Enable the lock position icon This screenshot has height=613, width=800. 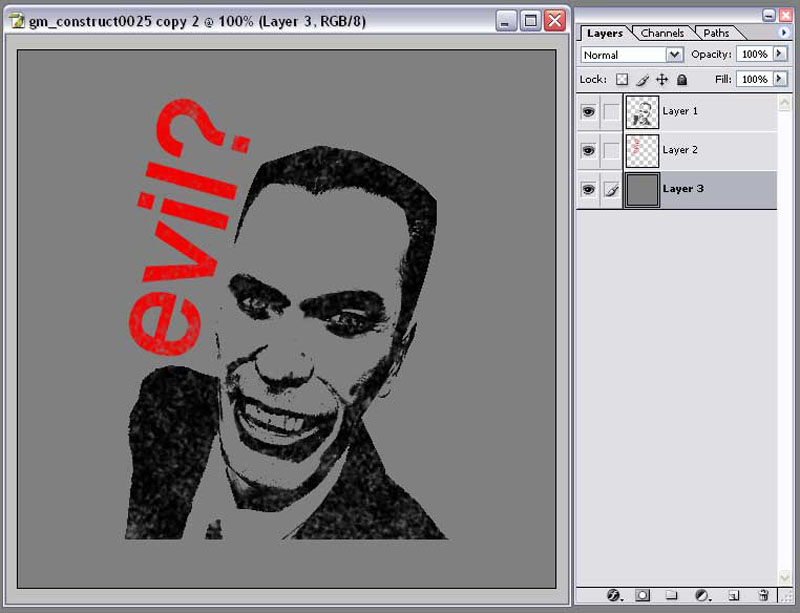[662, 79]
